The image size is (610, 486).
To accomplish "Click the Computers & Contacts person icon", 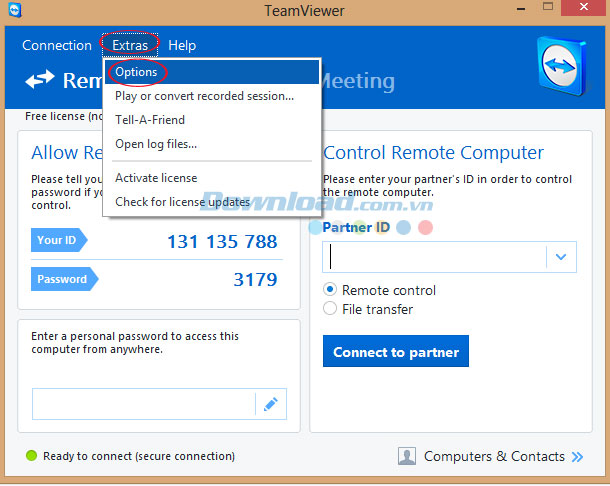I will tap(407, 456).
